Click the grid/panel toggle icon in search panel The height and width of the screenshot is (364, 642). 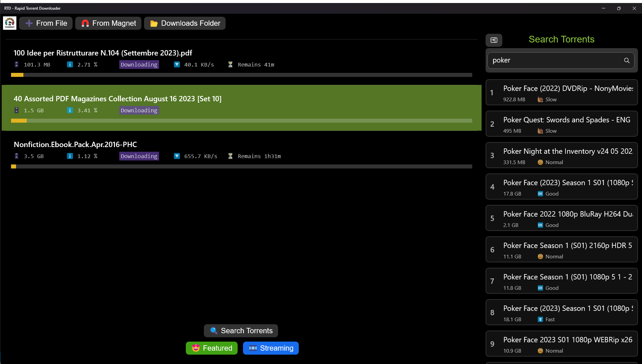(493, 40)
